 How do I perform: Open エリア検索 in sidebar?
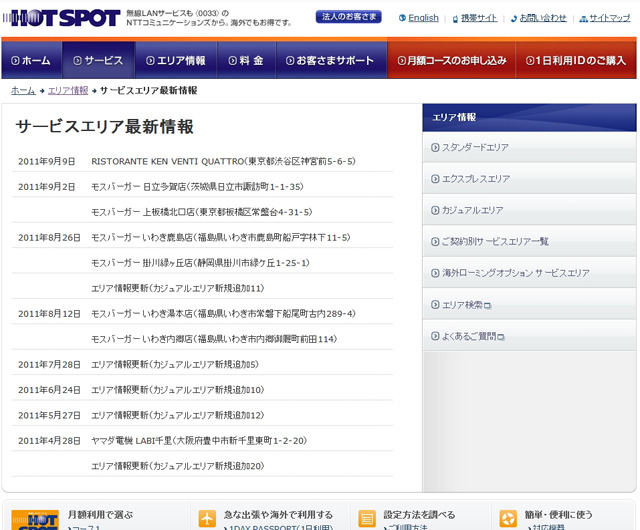point(529,305)
